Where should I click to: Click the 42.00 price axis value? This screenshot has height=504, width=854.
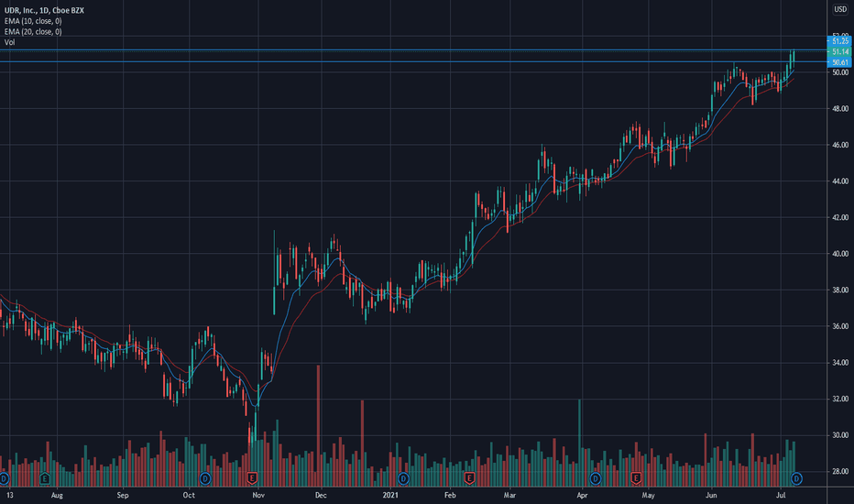coord(840,217)
